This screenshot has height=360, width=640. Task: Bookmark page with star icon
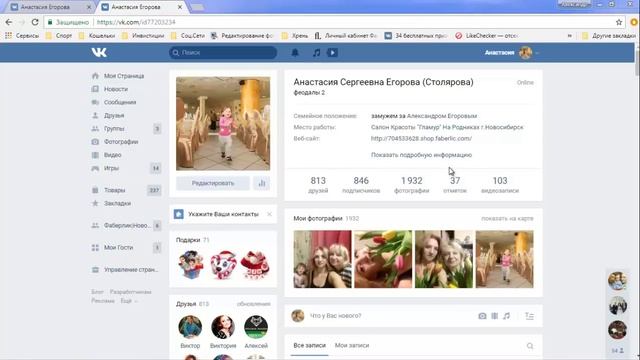coord(619,22)
